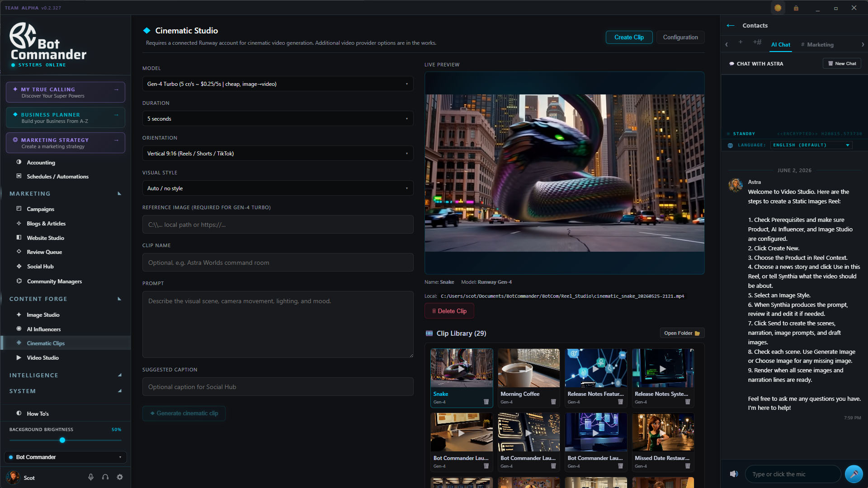Screen dimensions: 868x488
Task: Add a new chat with the plus icon
Action: pyautogui.click(x=741, y=42)
